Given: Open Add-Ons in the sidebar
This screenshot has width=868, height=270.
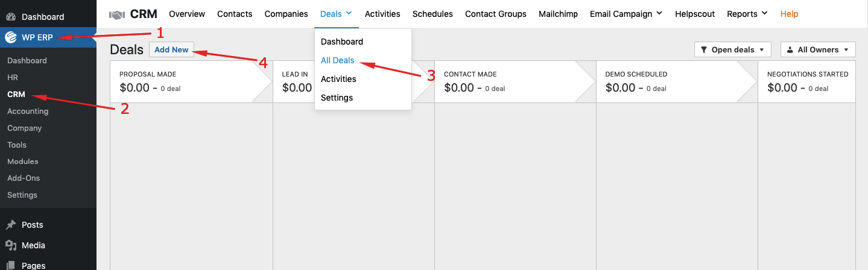Looking at the screenshot, I should (48, 178).
